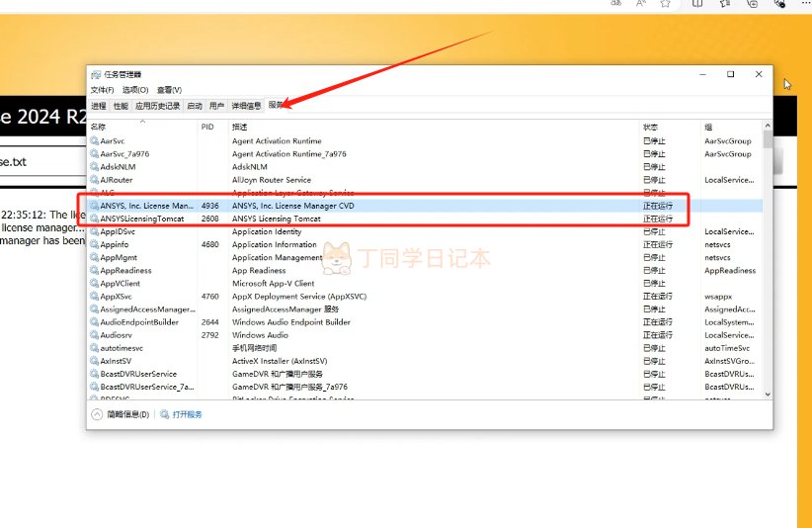Image resolution: width=812 pixels, height=528 pixels.
Task: Sort services by the 状态 column header
Action: (x=650, y=127)
